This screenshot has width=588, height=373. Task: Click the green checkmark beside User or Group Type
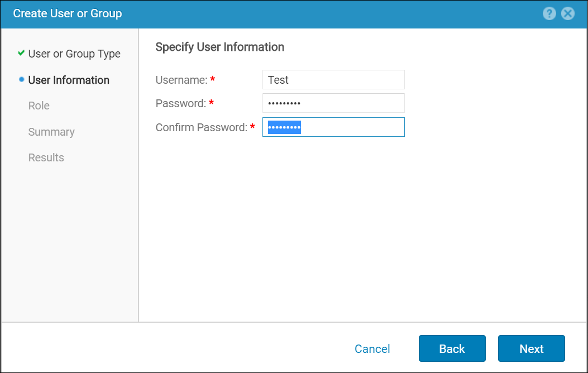pos(21,53)
